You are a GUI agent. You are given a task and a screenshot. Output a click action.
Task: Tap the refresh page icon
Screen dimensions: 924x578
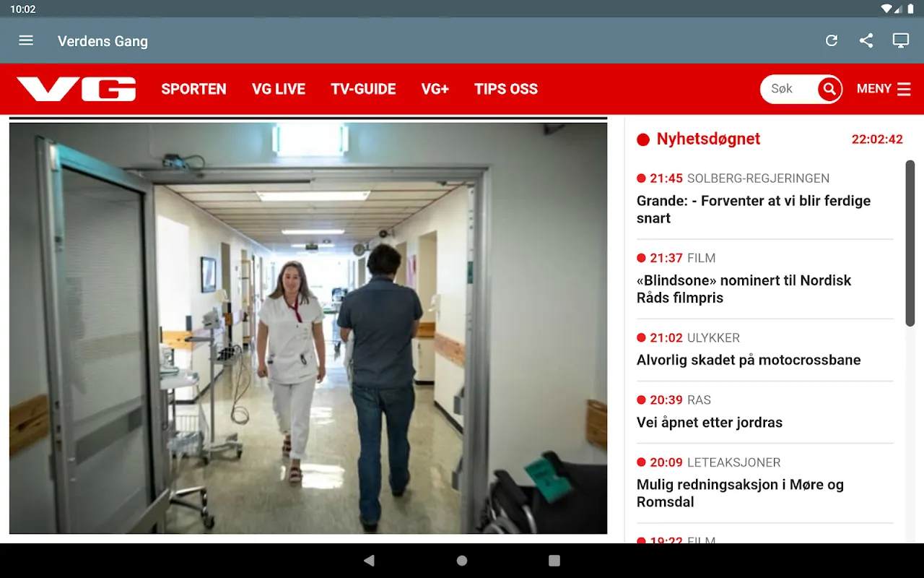832,40
